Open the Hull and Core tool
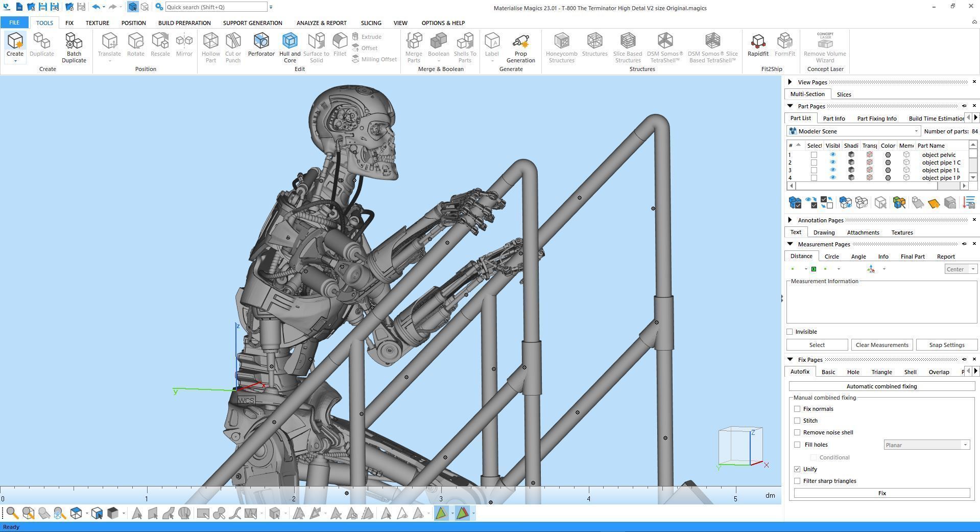Image resolution: width=980 pixels, height=532 pixels. (x=290, y=48)
